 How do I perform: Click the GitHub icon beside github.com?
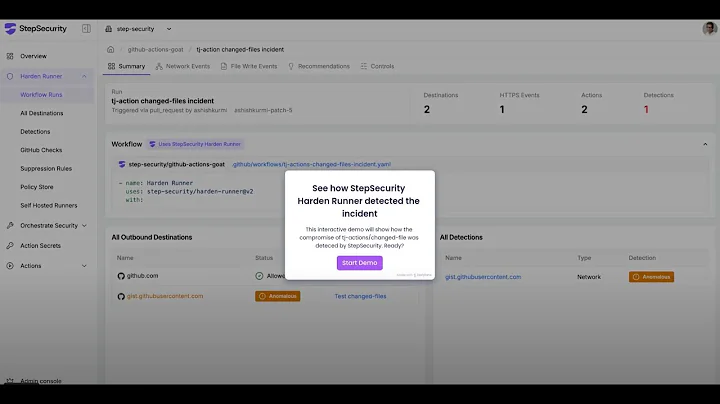[121, 276]
